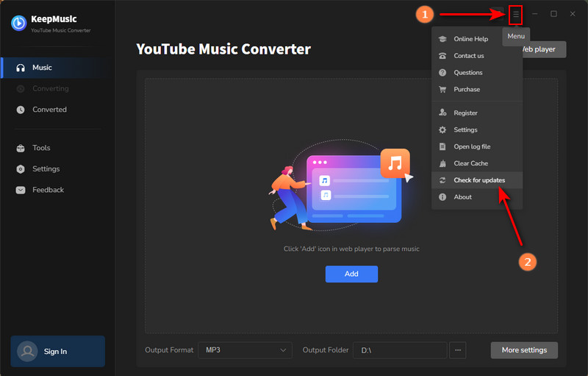Maximize the KeepMusic window

[x=553, y=14]
